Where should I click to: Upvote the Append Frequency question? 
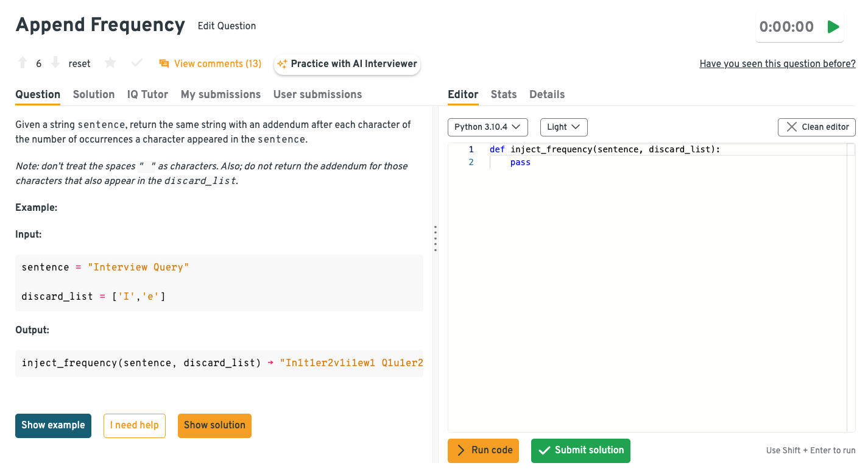pos(22,62)
